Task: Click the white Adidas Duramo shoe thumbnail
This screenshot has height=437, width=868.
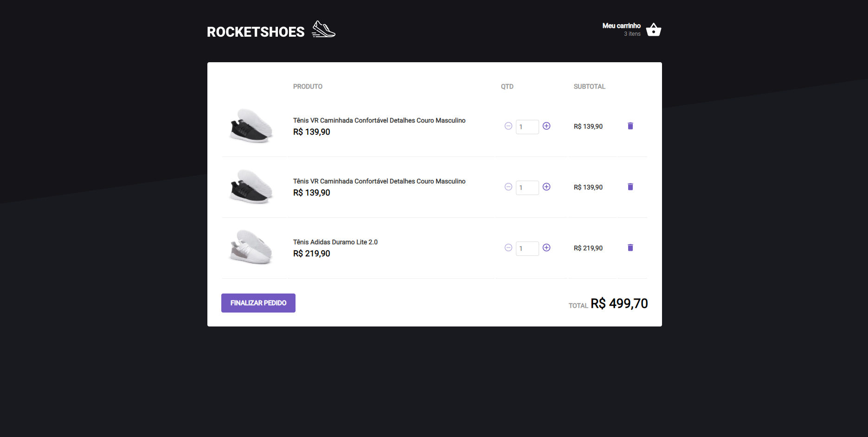Action: click(251, 247)
